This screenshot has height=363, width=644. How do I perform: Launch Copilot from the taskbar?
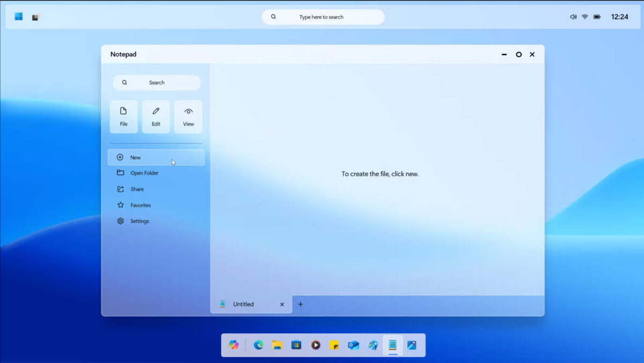(x=233, y=345)
